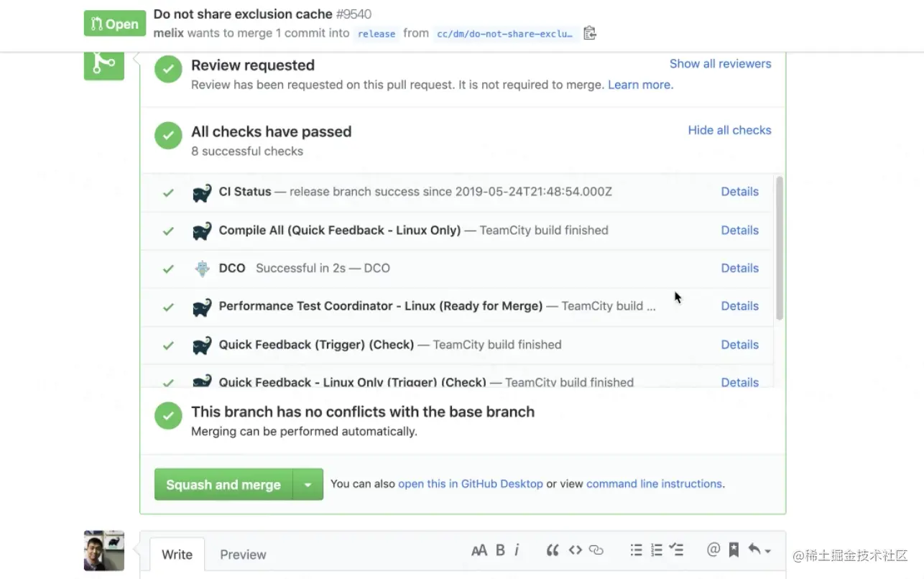
Task: Toggle bold text formatting
Action: point(500,550)
